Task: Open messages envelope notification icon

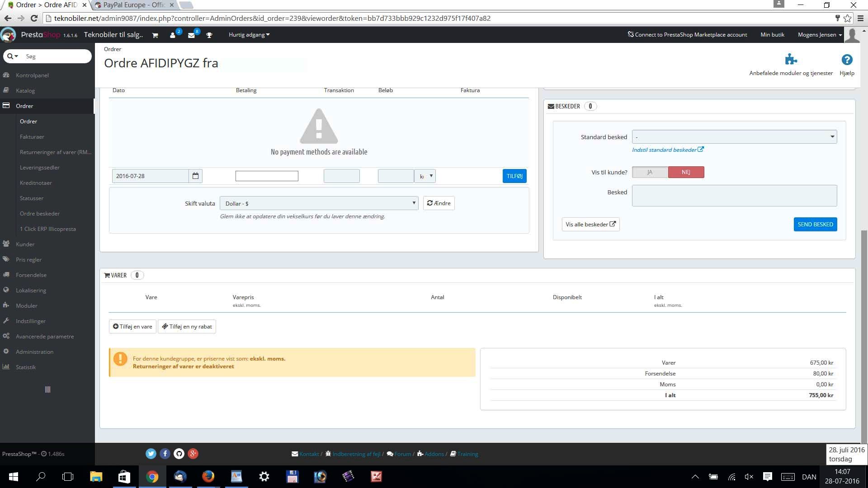Action: point(191,35)
